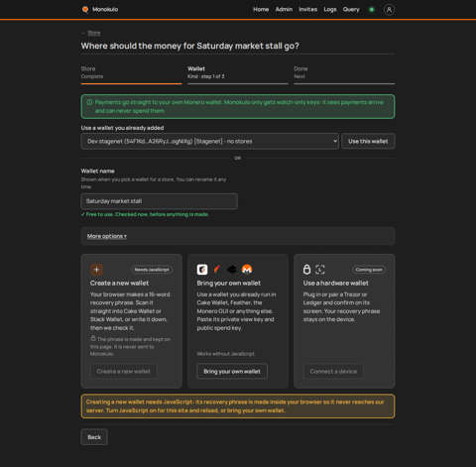Click the Cake Wallet icon
Viewport: 476px width, 467px height.
202,270
